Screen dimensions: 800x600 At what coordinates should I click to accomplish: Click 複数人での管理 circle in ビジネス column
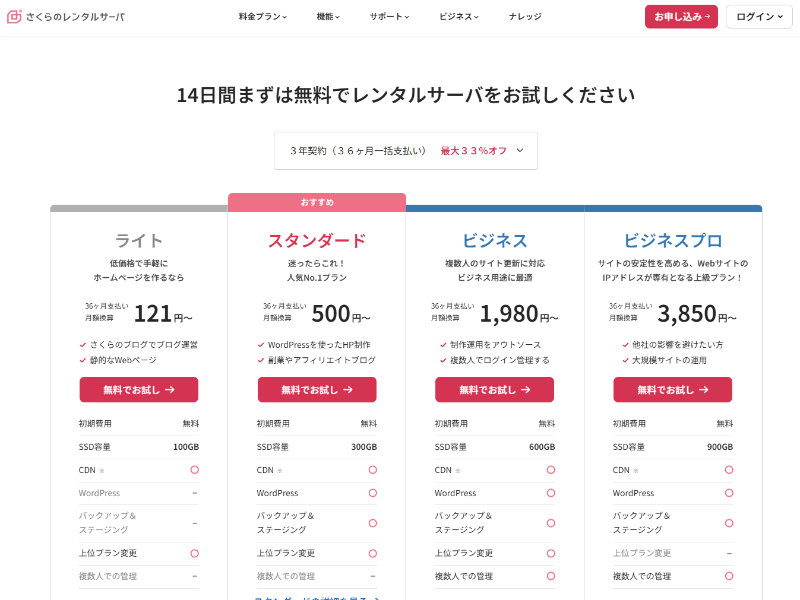coord(550,576)
